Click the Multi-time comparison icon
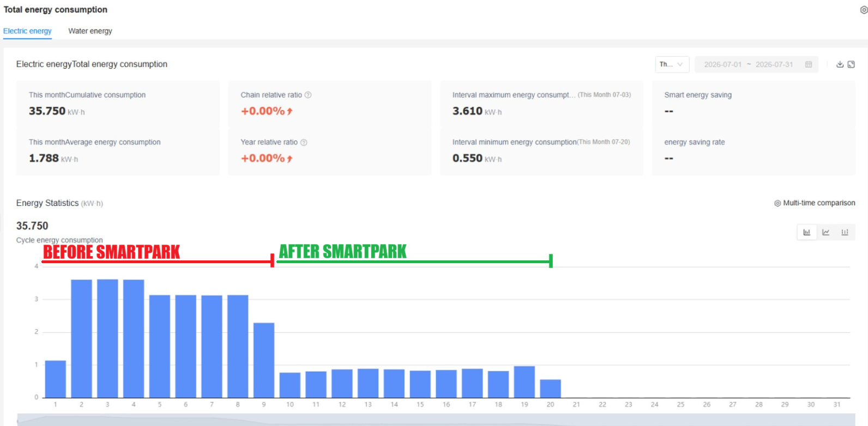The width and height of the screenshot is (868, 426). (x=777, y=203)
